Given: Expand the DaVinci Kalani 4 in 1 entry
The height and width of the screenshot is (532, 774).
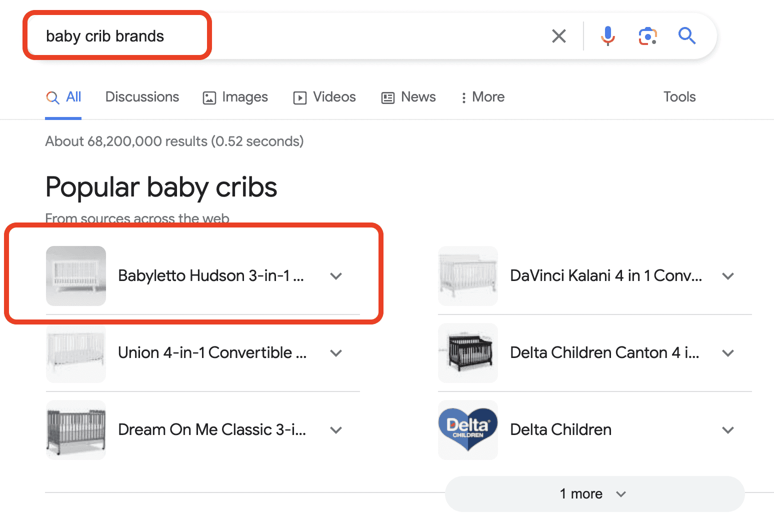Looking at the screenshot, I should point(728,275).
